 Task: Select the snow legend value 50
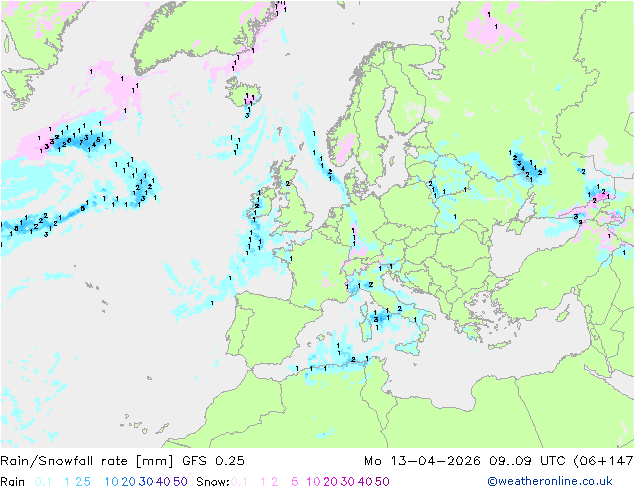click(382, 482)
